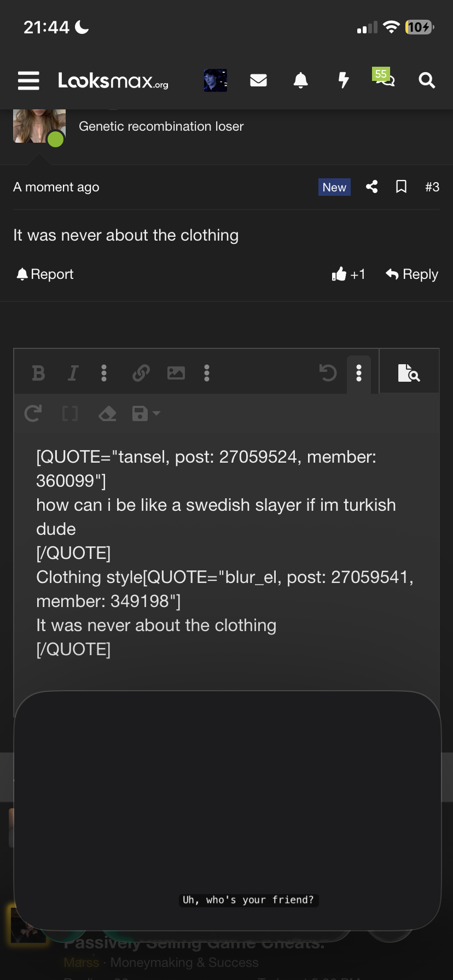This screenshot has height=980, width=453.
Task: Open the inbox envelope icon
Action: point(258,80)
